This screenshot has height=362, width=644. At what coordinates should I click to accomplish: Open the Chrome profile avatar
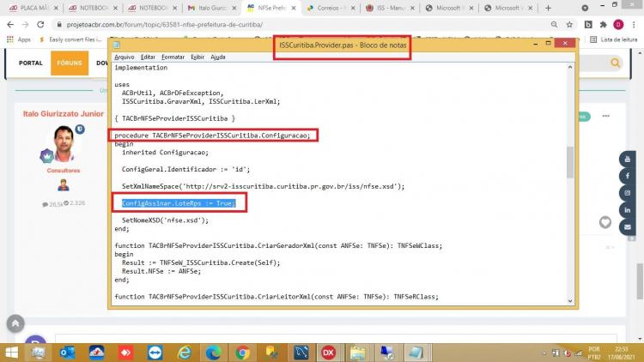[x=618, y=25]
